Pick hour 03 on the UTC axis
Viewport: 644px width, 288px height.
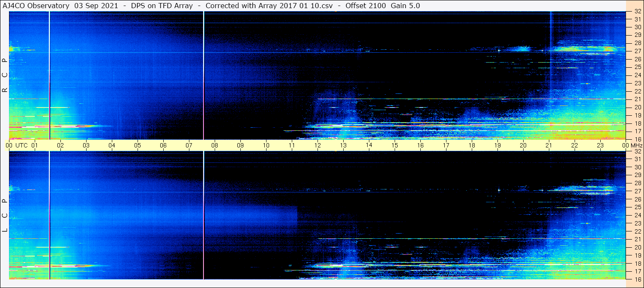click(86, 145)
